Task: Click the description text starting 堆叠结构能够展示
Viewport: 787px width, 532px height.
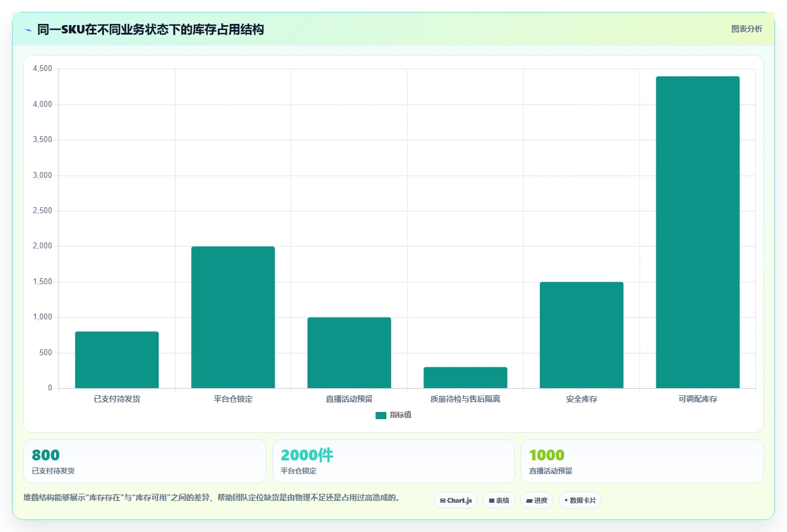Action: click(211, 497)
